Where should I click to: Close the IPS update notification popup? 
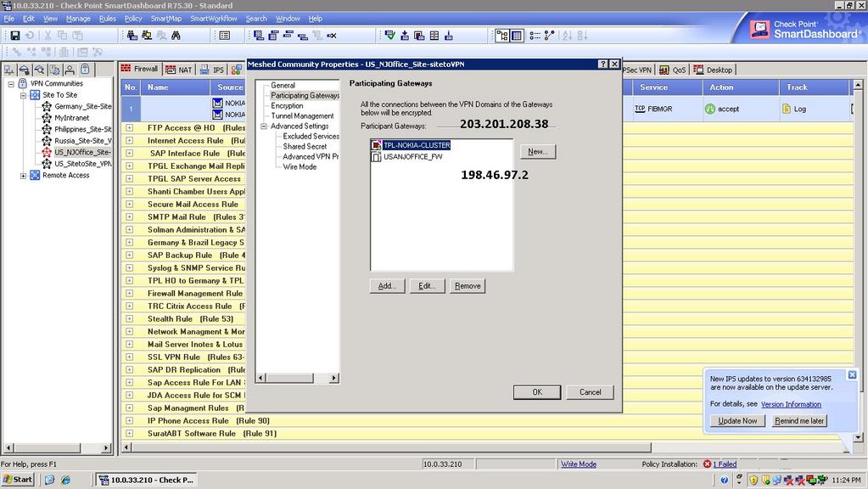click(x=853, y=375)
